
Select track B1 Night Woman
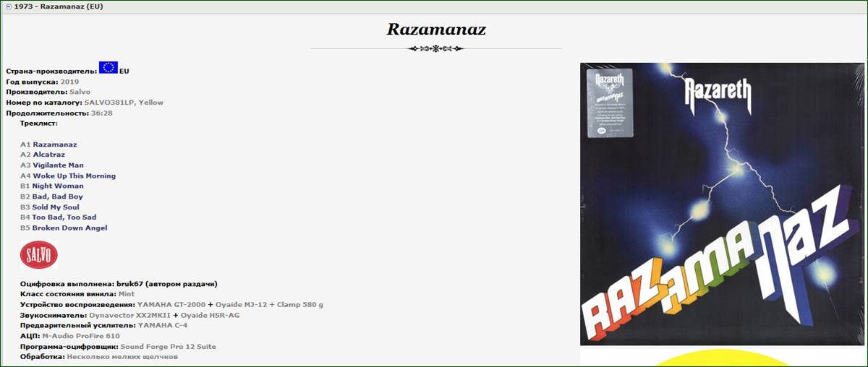tap(52, 186)
